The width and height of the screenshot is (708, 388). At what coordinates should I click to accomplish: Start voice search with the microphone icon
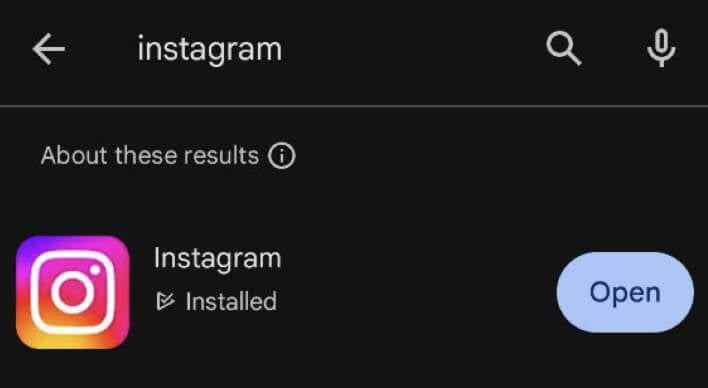click(661, 48)
